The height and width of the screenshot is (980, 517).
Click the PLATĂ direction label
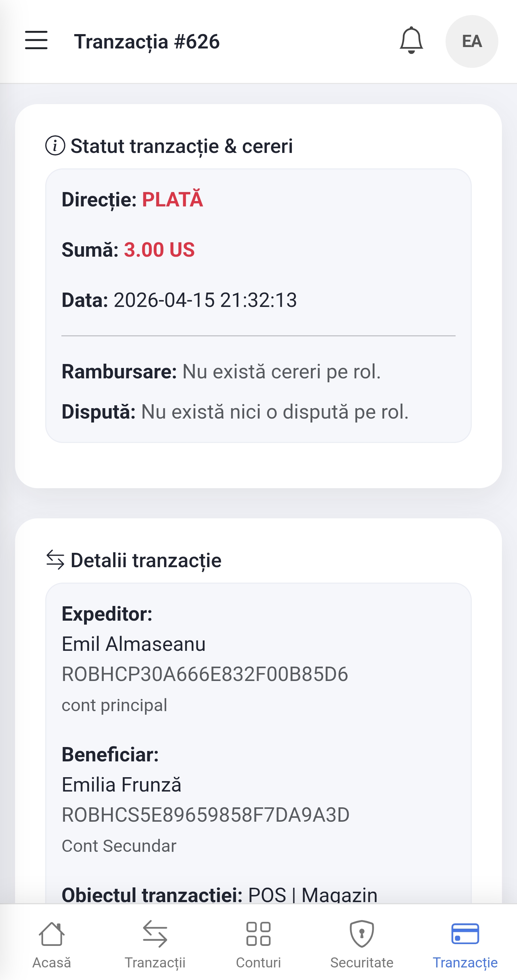click(x=172, y=200)
